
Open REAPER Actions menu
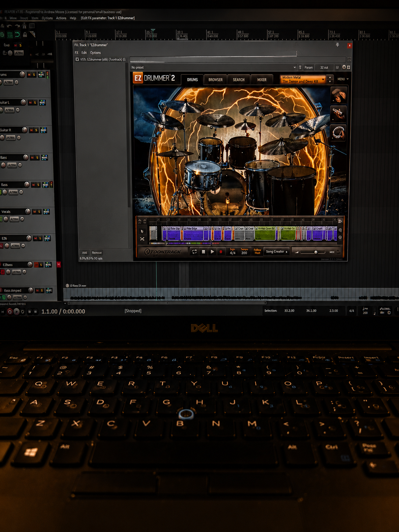[61, 18]
